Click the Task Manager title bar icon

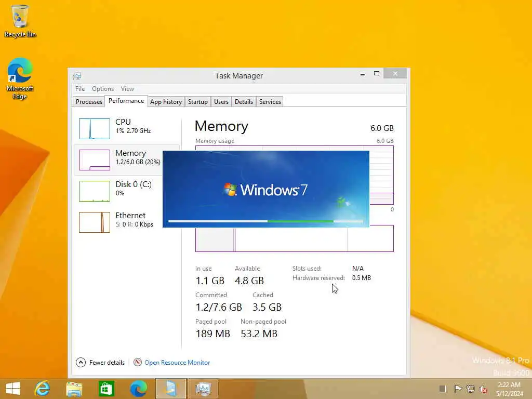pyautogui.click(x=77, y=76)
